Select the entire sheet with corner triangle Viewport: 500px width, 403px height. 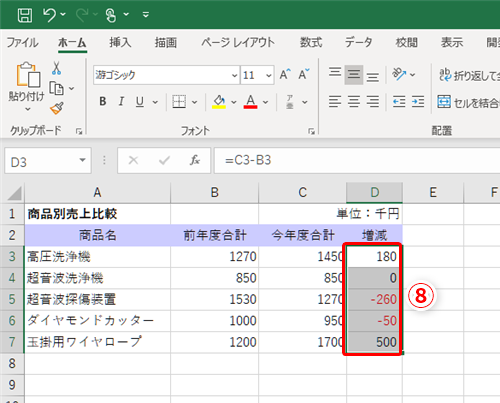[14, 193]
